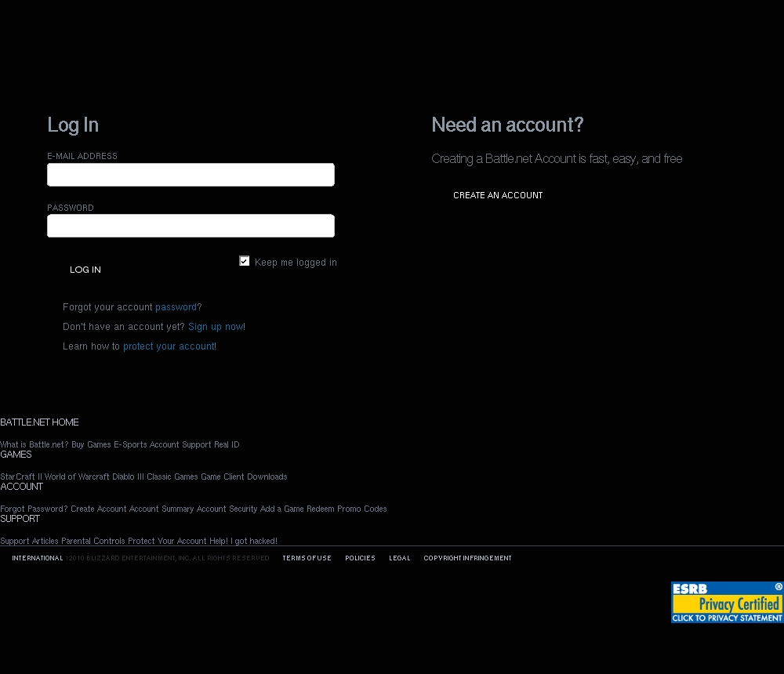Click the 'Help! I got hacked!' link
784x674 pixels.
(x=244, y=541)
